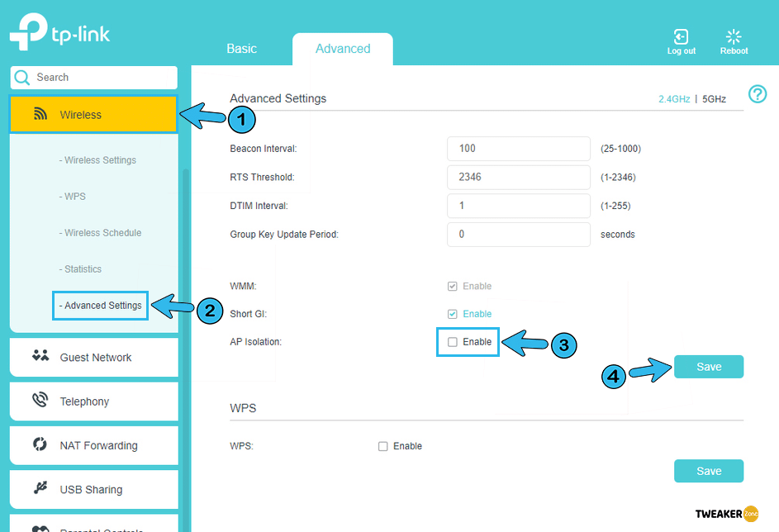Viewport: 779px width, 532px height.
Task: Click the USB Sharing icon
Action: click(40, 487)
